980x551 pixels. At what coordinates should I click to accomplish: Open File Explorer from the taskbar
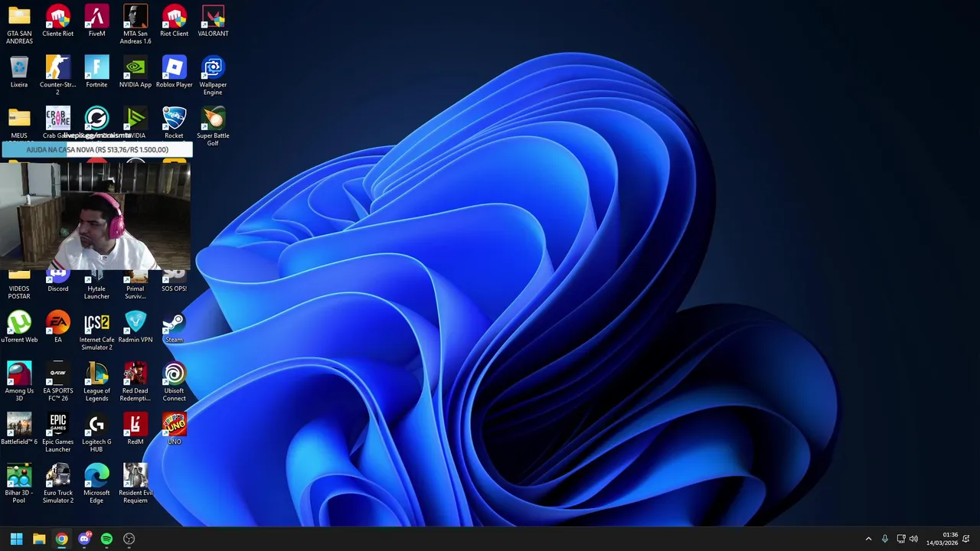(39, 539)
